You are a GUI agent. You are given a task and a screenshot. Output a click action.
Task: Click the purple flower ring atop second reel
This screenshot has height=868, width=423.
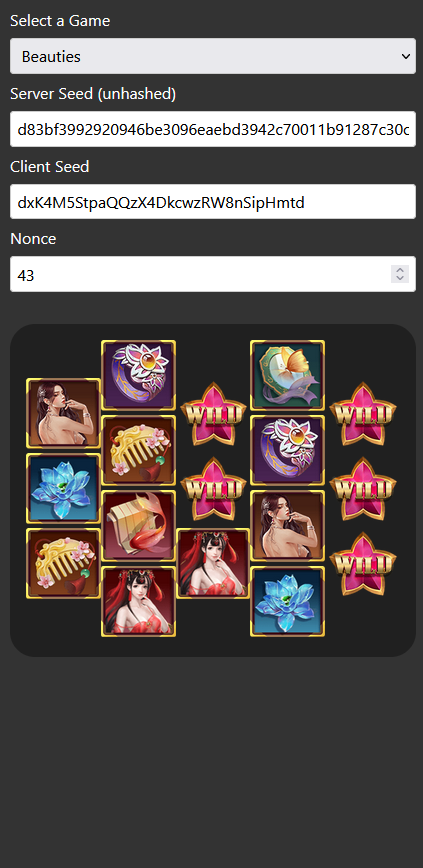pos(138,376)
